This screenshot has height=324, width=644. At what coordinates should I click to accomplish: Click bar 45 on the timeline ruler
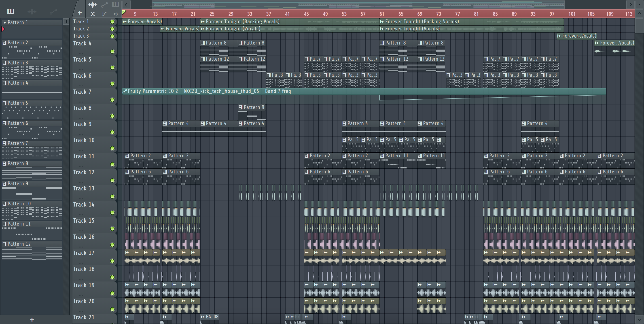click(x=306, y=14)
